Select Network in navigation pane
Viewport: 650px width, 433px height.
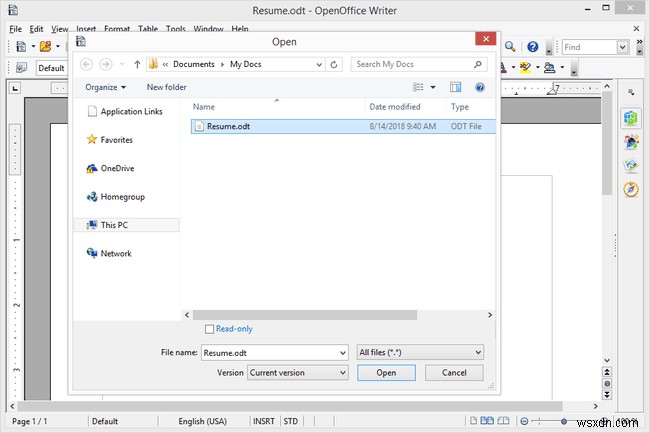109,253
